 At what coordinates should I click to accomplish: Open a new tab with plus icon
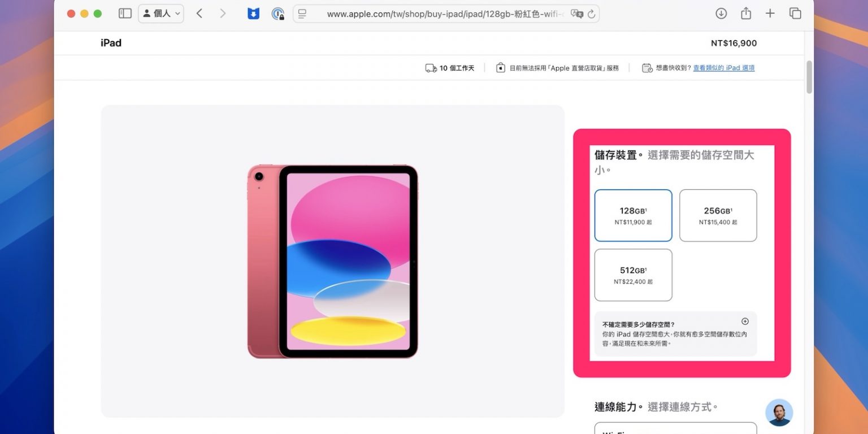[770, 14]
